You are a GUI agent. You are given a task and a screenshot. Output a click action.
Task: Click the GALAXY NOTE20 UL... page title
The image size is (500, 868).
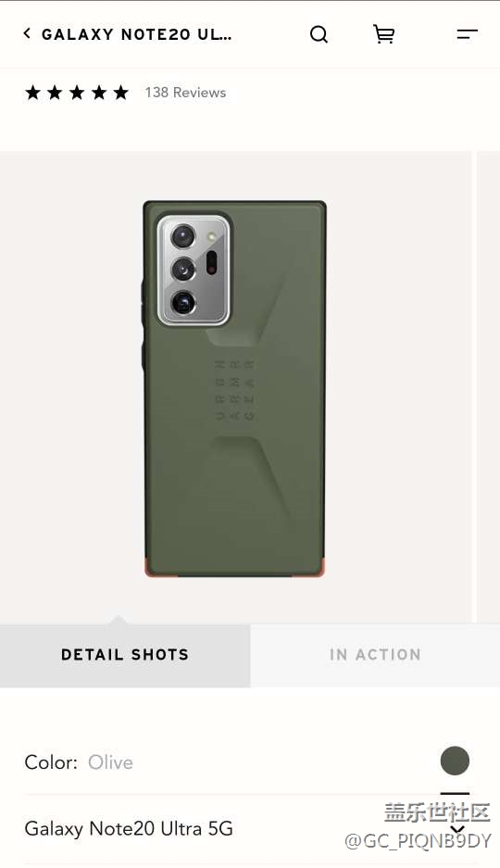click(137, 34)
